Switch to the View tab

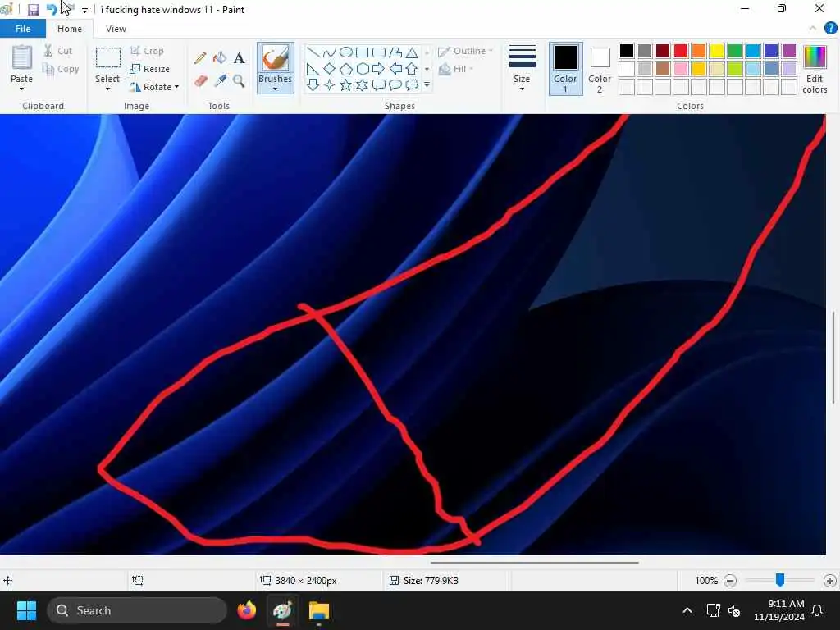click(x=116, y=29)
